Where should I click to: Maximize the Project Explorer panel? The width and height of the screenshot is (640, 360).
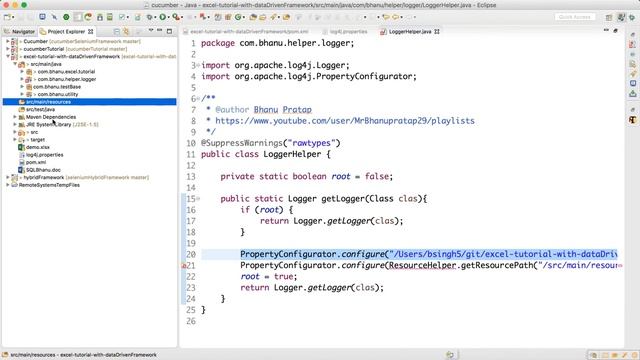tap(169, 31)
